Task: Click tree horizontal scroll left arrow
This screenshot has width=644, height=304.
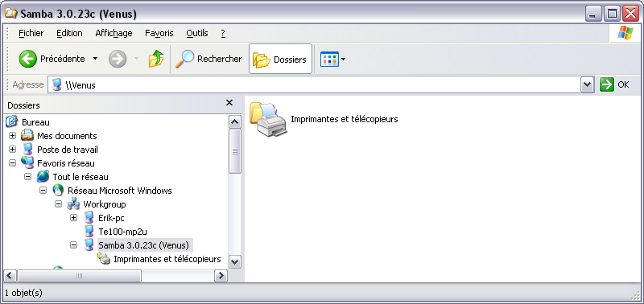Action: 10,276
